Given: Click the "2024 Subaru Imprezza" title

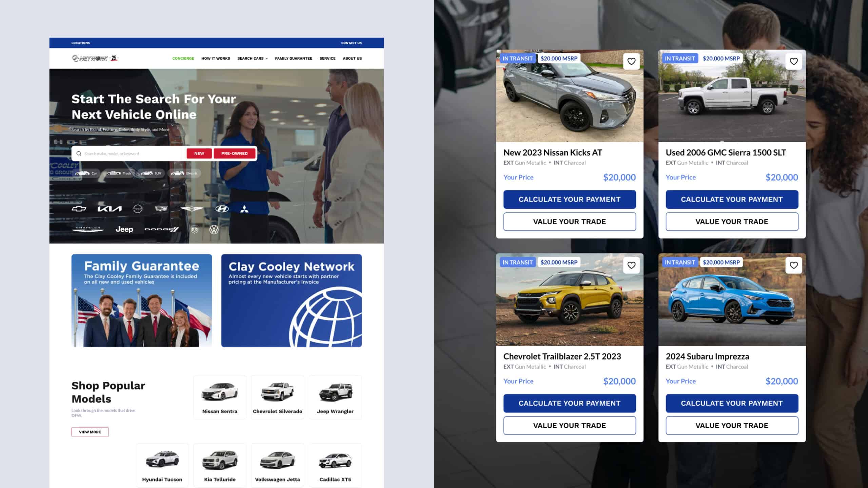Looking at the screenshot, I should point(707,357).
